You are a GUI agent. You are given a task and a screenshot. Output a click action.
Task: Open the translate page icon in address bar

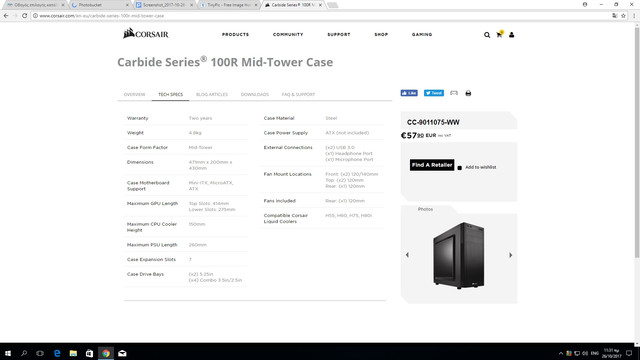click(x=615, y=16)
